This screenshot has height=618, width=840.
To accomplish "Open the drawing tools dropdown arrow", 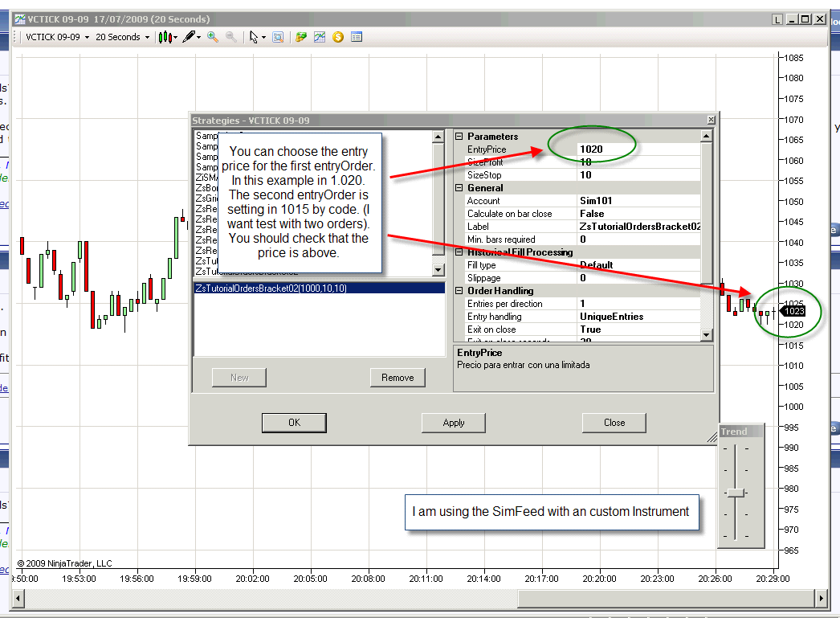I will tap(198, 38).
